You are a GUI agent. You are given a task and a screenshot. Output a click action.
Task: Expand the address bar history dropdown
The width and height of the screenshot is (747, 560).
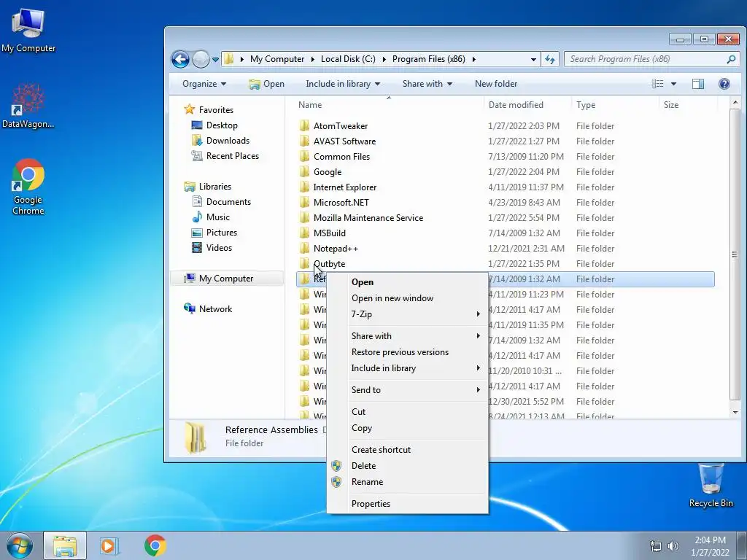533,60
